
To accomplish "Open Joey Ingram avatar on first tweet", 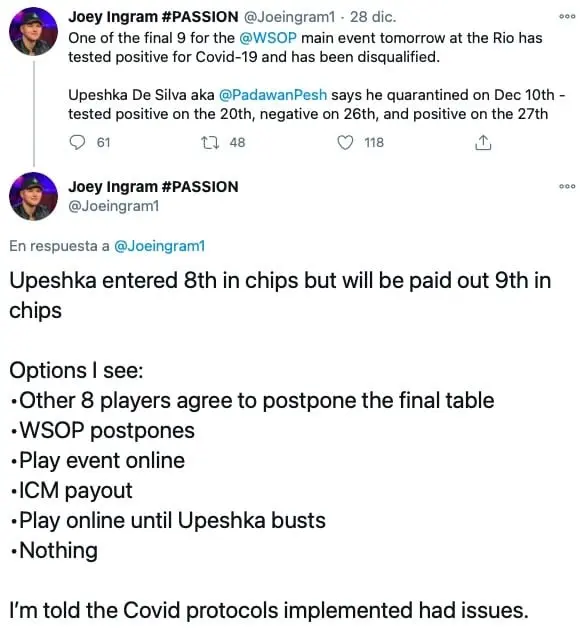I will [x=33, y=31].
